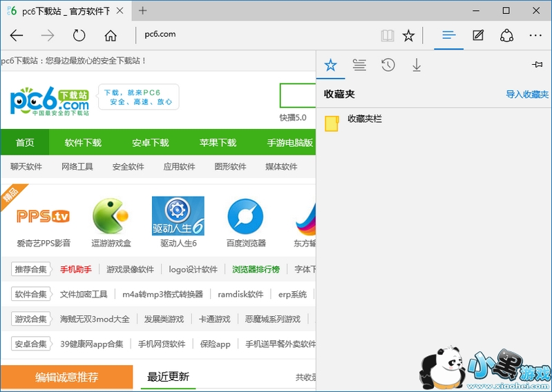Switch to the Reading list tab in the hub
This screenshot has width=552, height=392.
pos(359,65)
